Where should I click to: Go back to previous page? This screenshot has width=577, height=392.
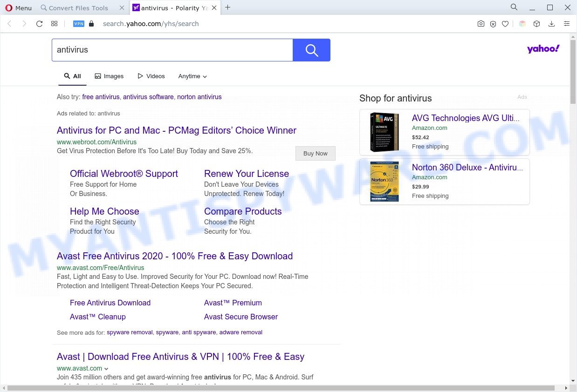(x=9, y=24)
